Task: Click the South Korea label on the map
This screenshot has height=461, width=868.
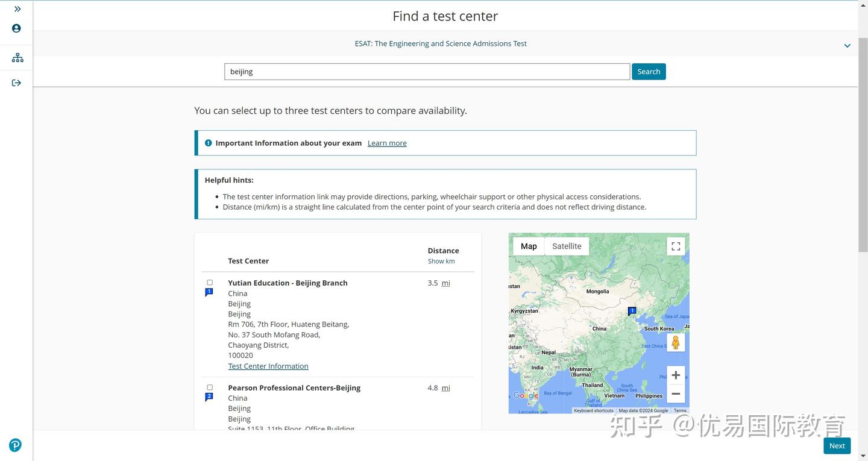Action: [659, 328]
